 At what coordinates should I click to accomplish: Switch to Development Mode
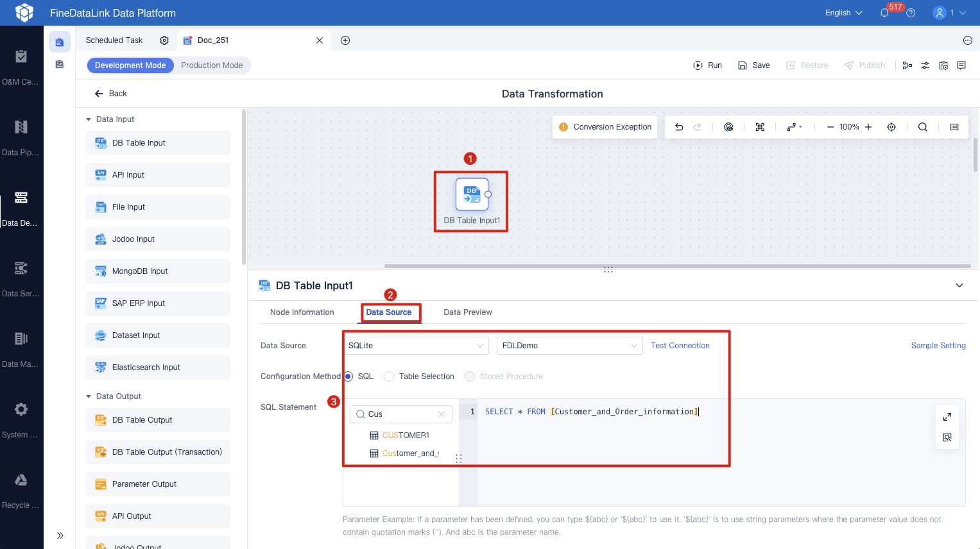(x=130, y=65)
